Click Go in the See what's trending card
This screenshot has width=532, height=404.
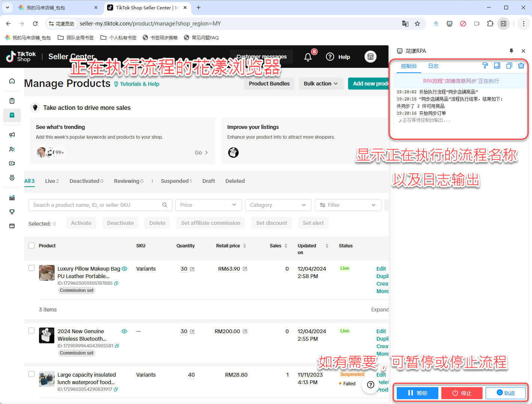point(201,153)
